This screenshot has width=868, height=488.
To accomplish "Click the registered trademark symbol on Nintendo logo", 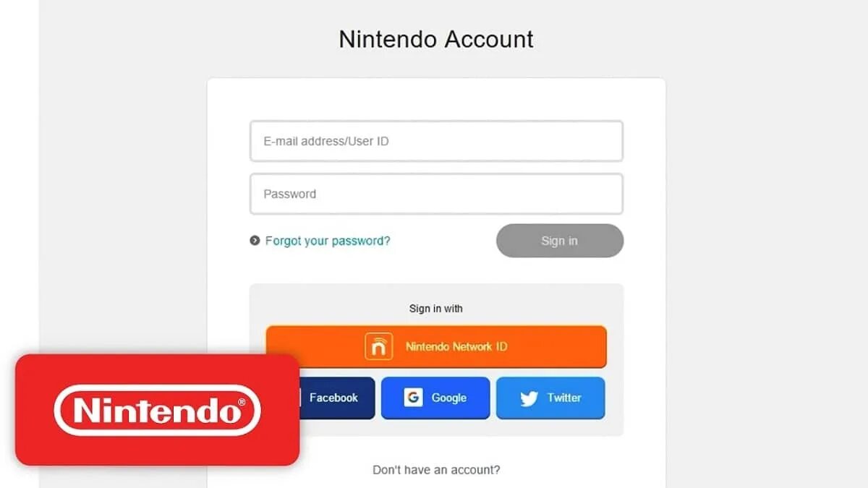I will pyautogui.click(x=242, y=402).
